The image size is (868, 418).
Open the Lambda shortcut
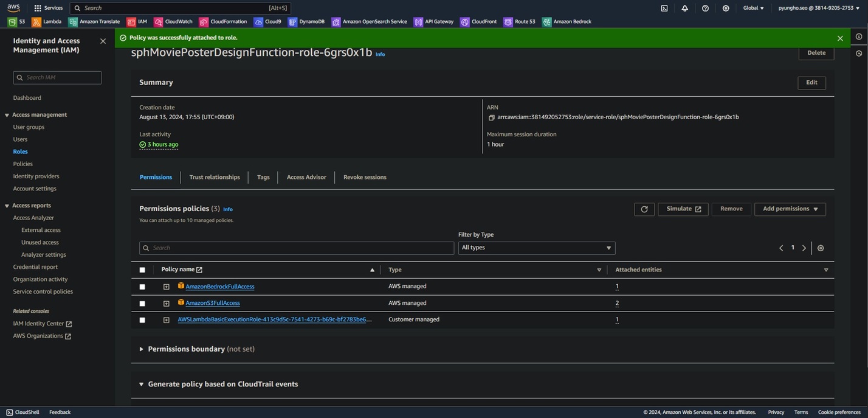[x=47, y=22]
